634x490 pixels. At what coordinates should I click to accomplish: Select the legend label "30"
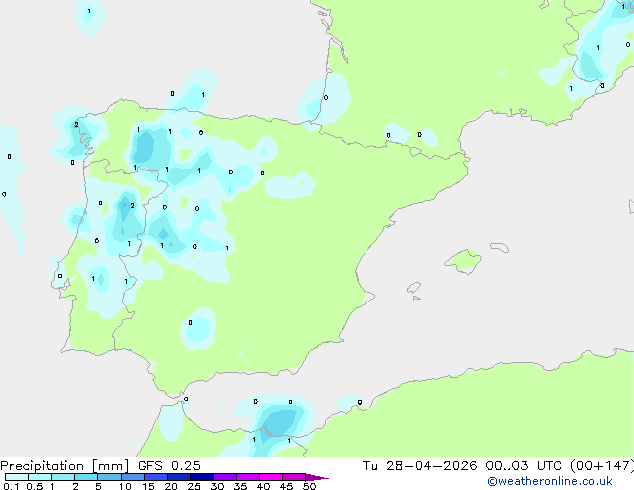click(217, 486)
